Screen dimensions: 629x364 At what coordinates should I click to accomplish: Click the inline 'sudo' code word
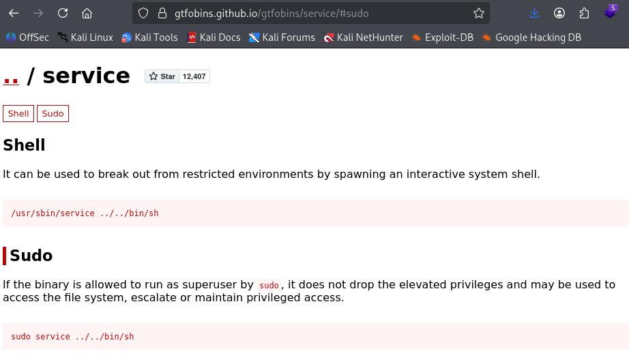tap(269, 285)
